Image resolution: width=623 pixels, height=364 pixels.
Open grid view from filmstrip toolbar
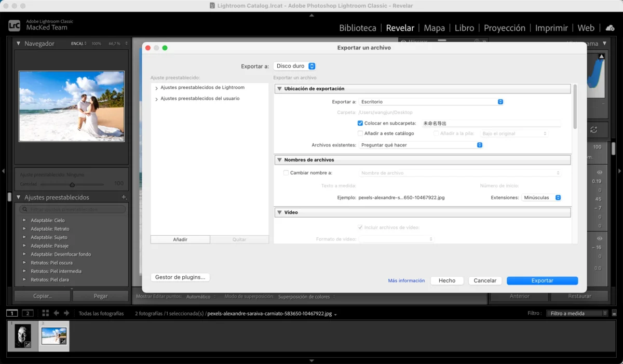(45, 313)
